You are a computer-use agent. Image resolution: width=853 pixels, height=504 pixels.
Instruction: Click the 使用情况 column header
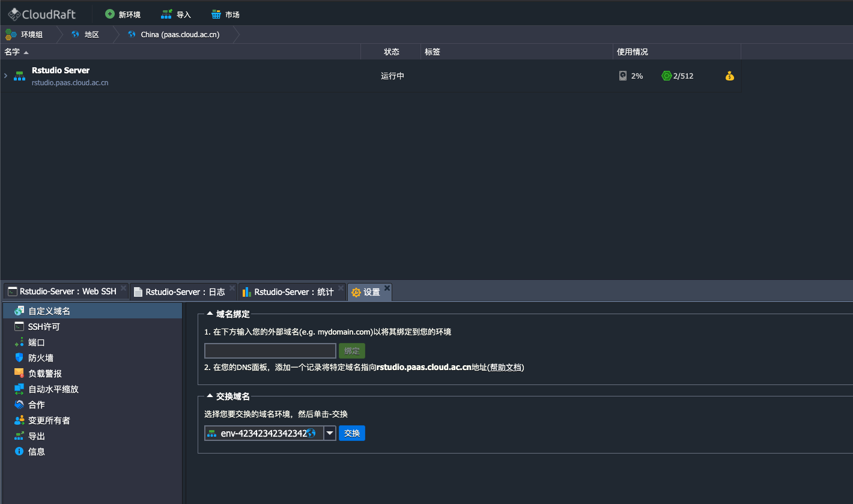(677, 52)
